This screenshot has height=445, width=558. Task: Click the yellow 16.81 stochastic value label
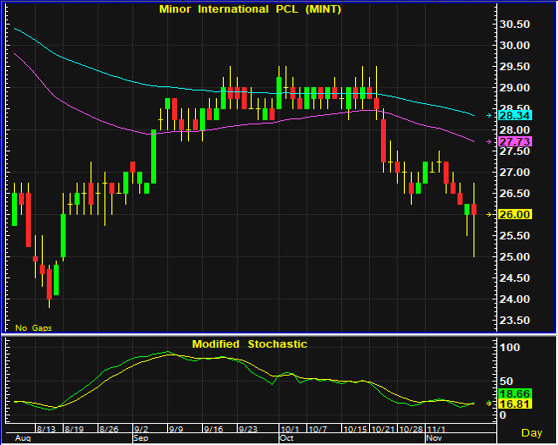click(515, 404)
